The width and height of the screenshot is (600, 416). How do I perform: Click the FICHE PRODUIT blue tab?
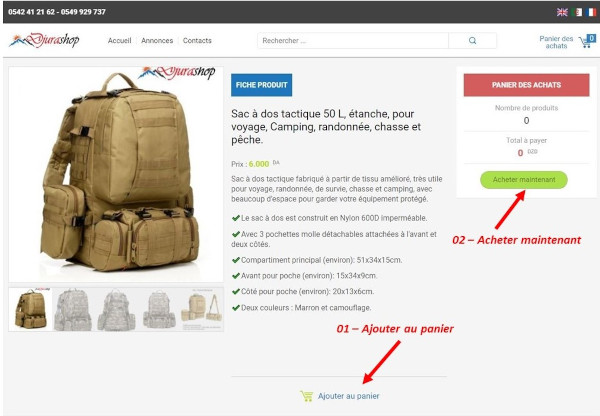pos(261,85)
